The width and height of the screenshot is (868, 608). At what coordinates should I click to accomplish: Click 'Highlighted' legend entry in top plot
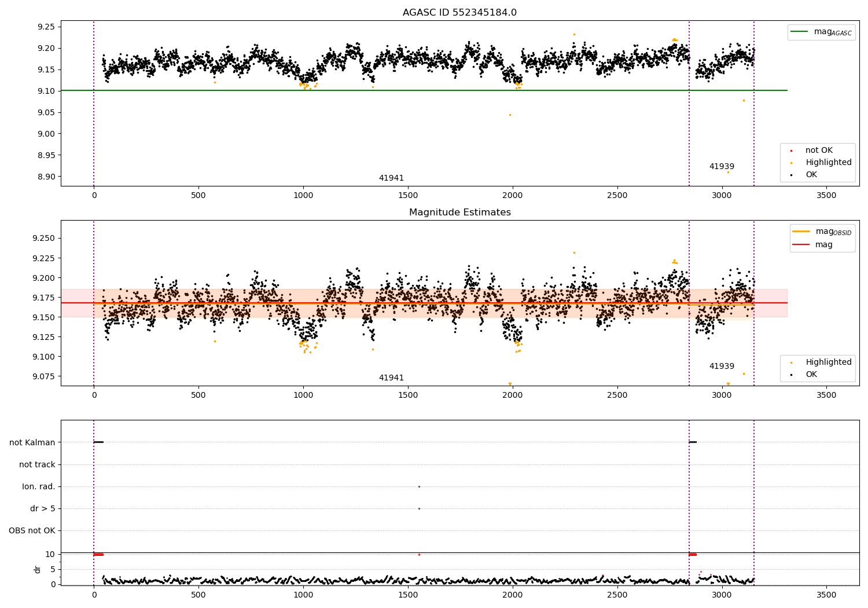click(x=828, y=163)
